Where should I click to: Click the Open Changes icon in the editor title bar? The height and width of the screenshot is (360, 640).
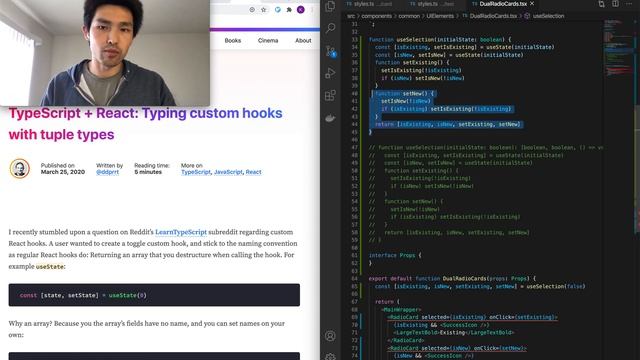coord(601,4)
